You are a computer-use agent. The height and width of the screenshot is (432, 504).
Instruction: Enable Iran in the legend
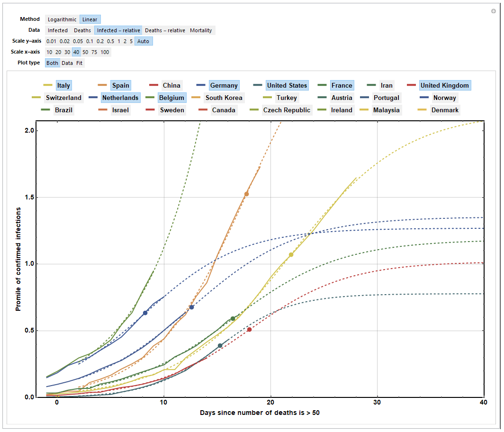[387, 85]
